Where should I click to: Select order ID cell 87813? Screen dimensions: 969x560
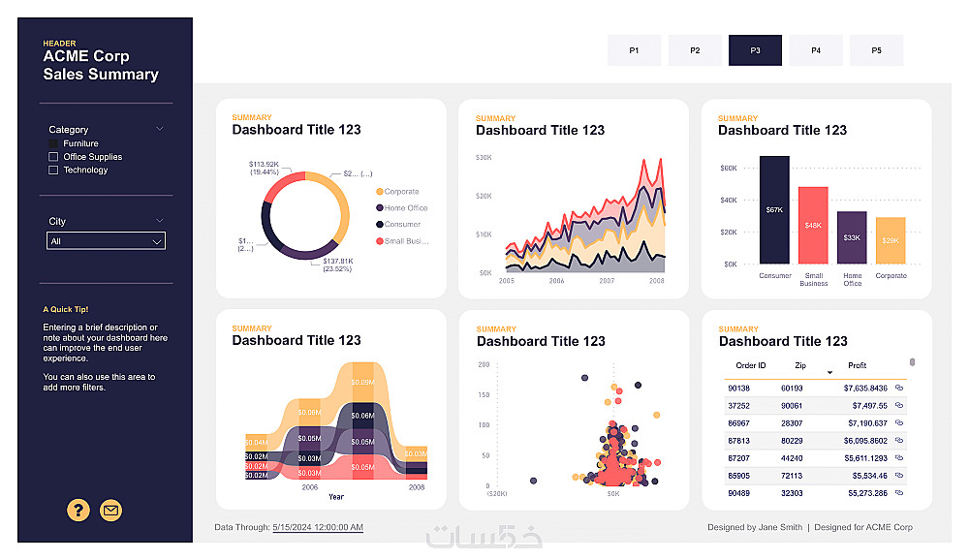[x=738, y=441]
